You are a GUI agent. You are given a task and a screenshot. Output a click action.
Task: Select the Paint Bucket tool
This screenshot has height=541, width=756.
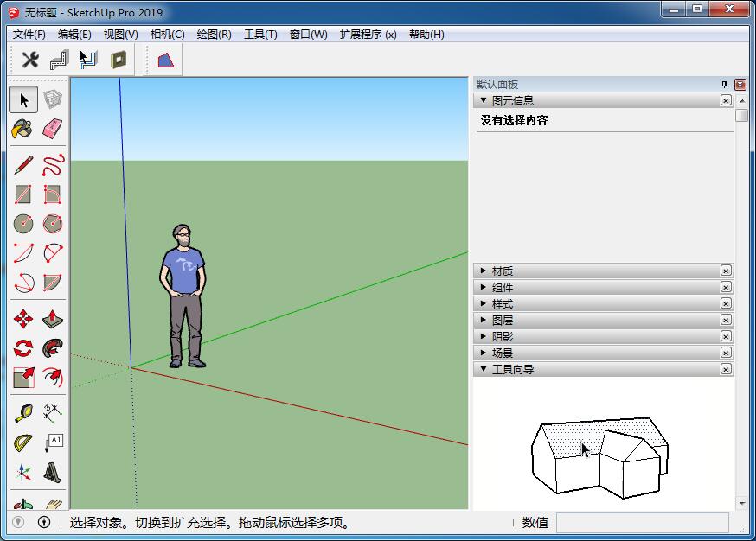coord(22,129)
